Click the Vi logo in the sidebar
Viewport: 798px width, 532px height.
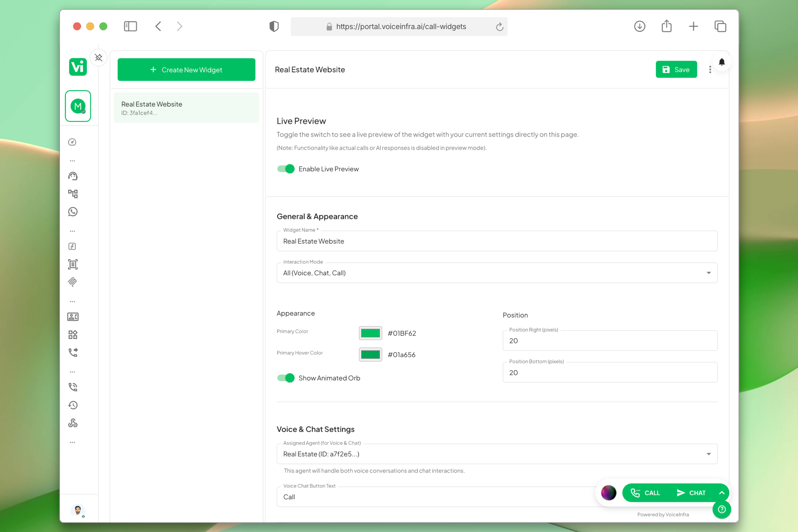pos(78,67)
